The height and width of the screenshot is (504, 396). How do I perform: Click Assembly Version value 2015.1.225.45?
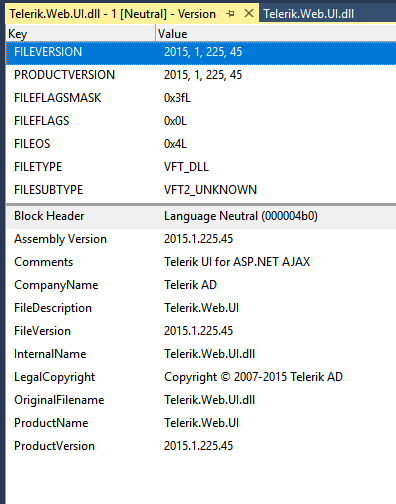tap(198, 239)
